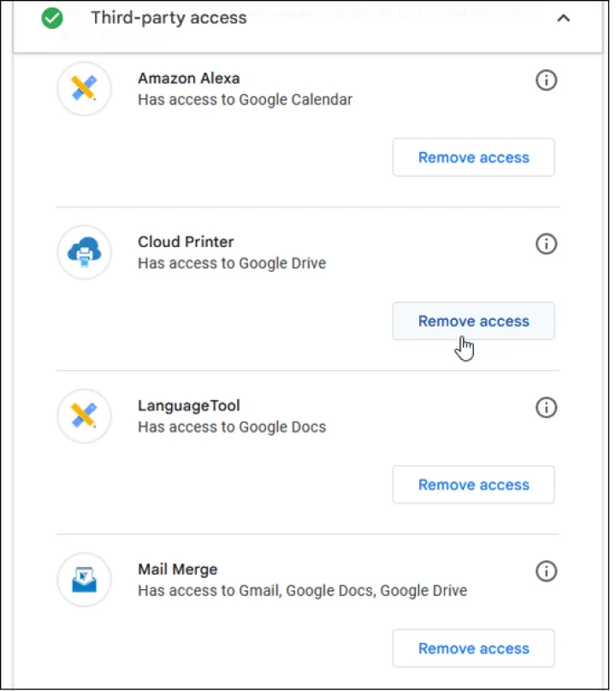The width and height of the screenshot is (616, 691).
Task: Click the Amazon Alexa app icon
Action: point(84,89)
